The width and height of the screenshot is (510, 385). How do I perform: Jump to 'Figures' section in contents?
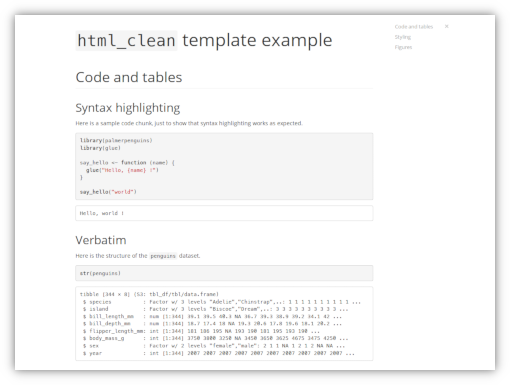point(403,47)
